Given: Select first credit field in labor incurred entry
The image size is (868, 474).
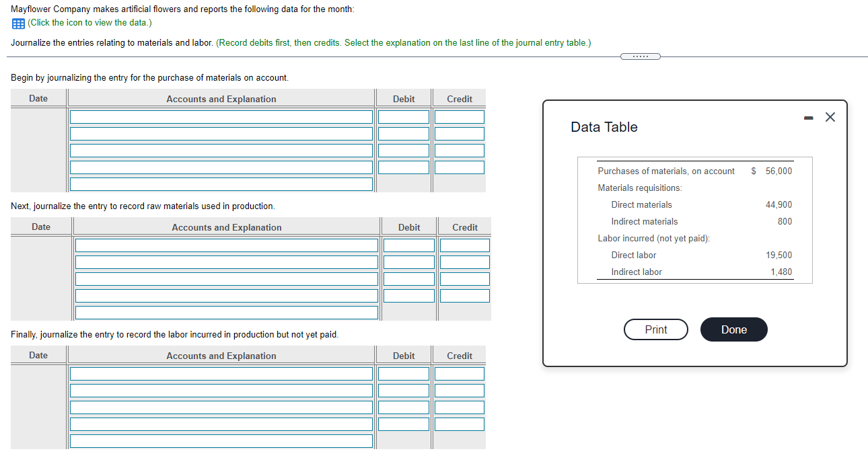Looking at the screenshot, I should [x=460, y=374].
